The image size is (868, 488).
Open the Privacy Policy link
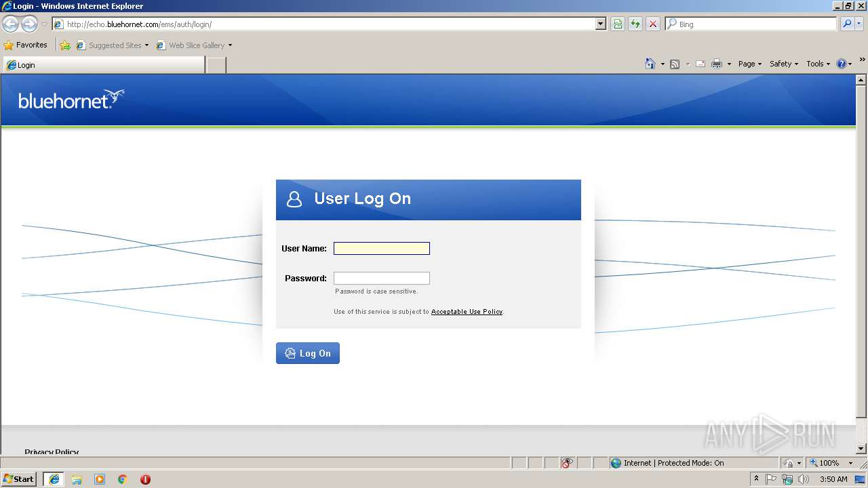(52, 451)
